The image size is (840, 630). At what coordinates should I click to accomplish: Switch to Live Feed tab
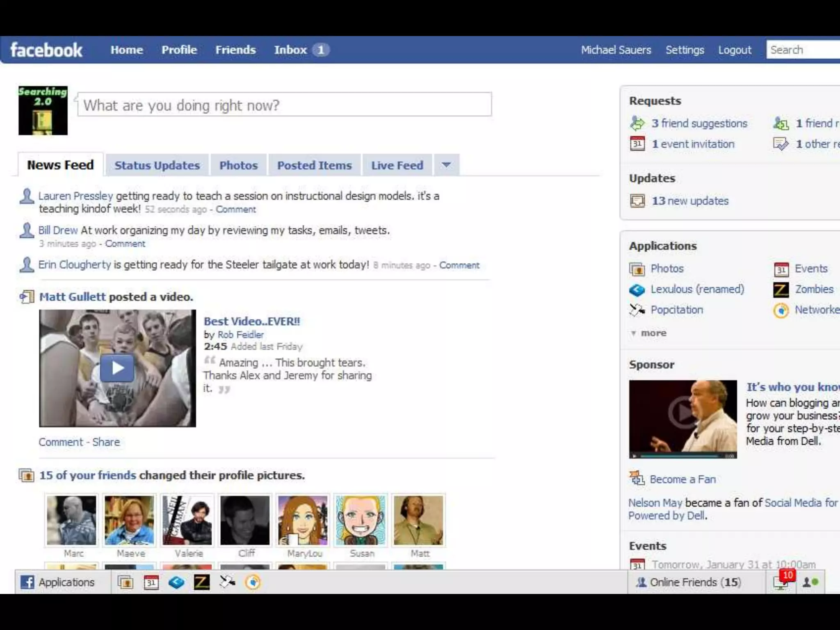point(397,165)
